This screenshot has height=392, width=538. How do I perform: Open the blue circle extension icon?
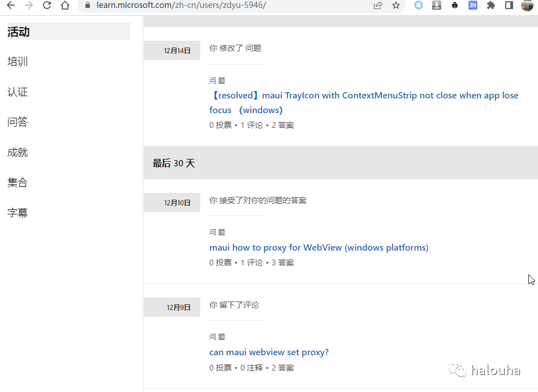click(418, 5)
